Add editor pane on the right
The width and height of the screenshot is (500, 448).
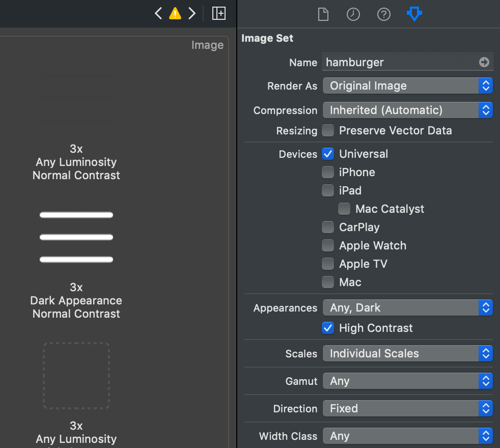(x=219, y=13)
